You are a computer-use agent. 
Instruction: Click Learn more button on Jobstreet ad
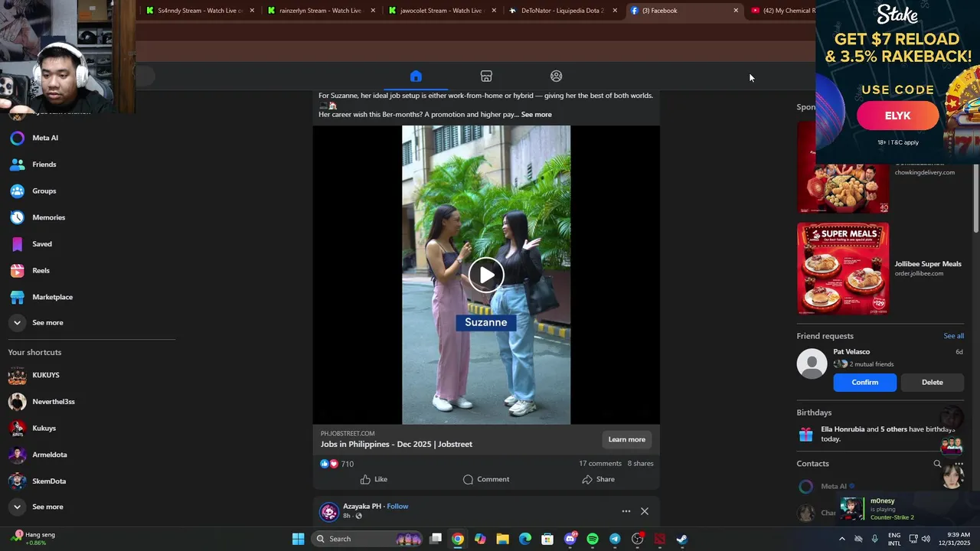626,439
